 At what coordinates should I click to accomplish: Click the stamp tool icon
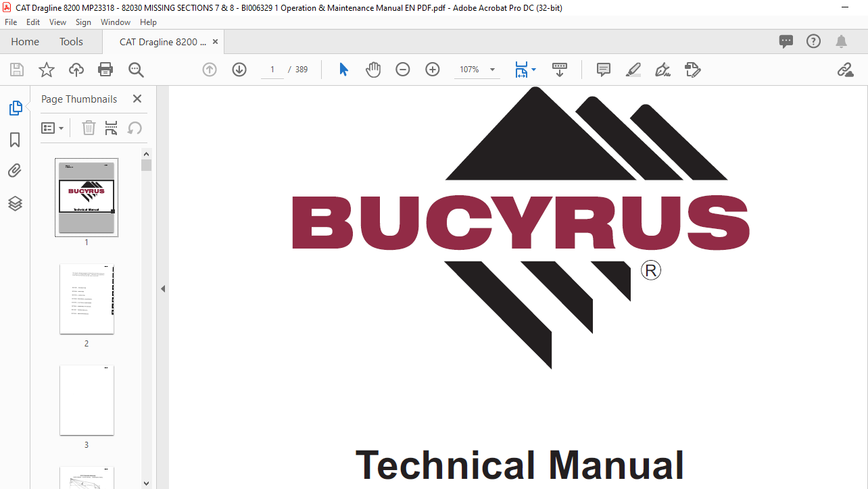693,70
